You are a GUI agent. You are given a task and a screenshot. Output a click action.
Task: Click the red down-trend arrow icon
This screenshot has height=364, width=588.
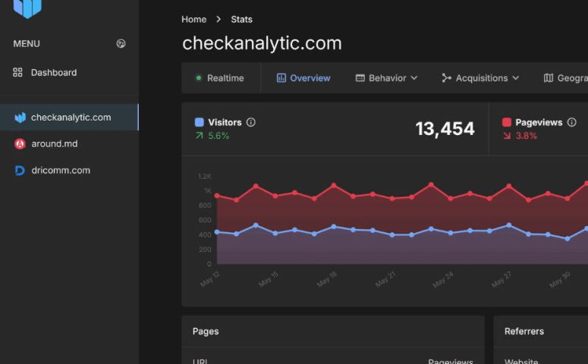(507, 135)
